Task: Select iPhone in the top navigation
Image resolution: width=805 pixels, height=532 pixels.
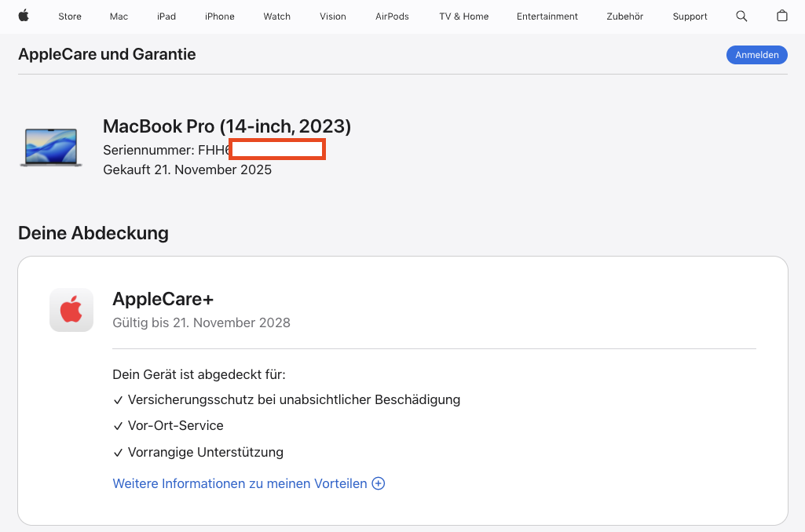Action: click(x=220, y=16)
